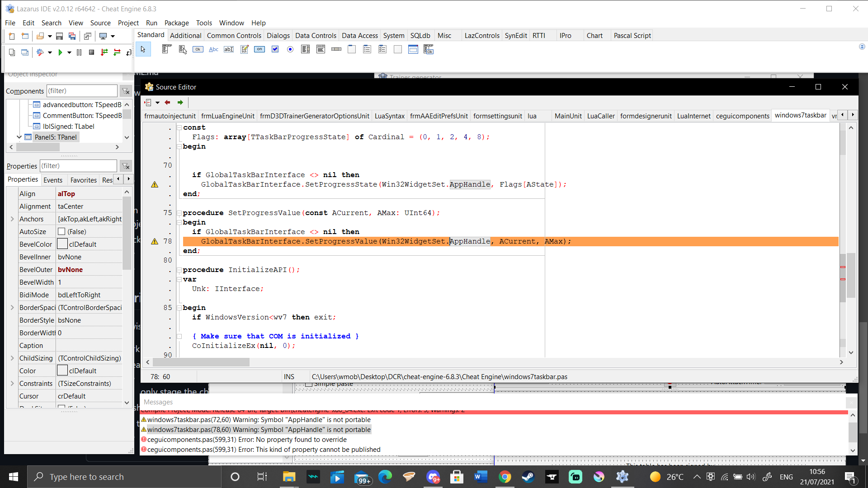Select the BevelColor clDefault color swatch
Image resolution: width=868 pixels, height=488 pixels.
coord(62,244)
